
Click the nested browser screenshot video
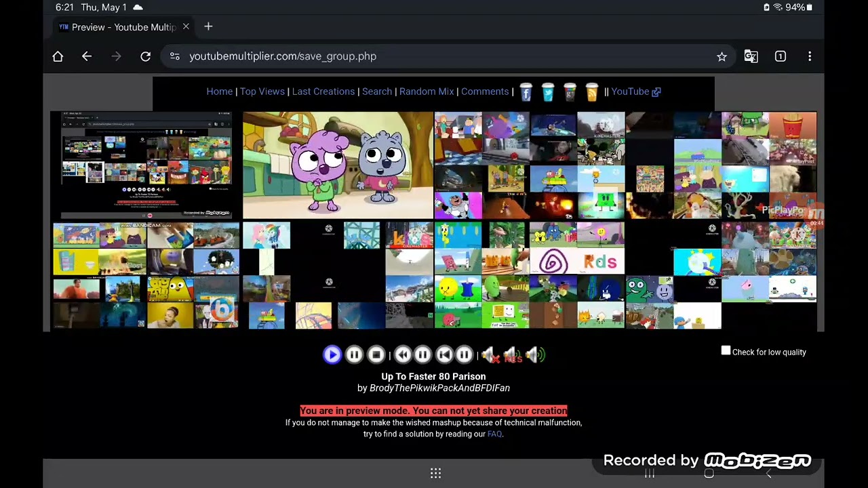pos(146,165)
